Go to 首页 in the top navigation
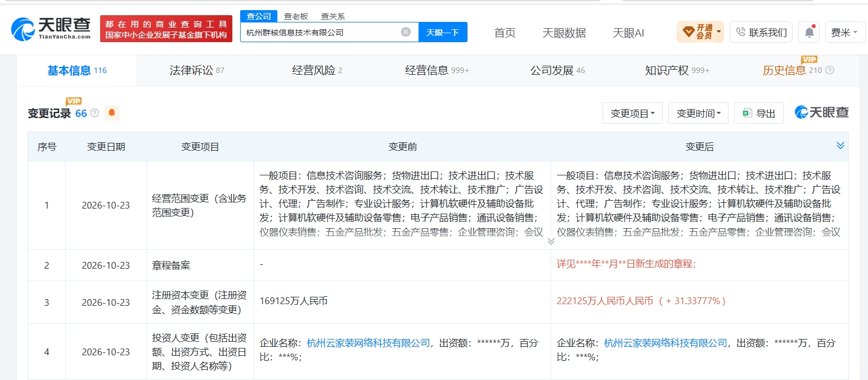The height and width of the screenshot is (380, 868). [x=505, y=33]
